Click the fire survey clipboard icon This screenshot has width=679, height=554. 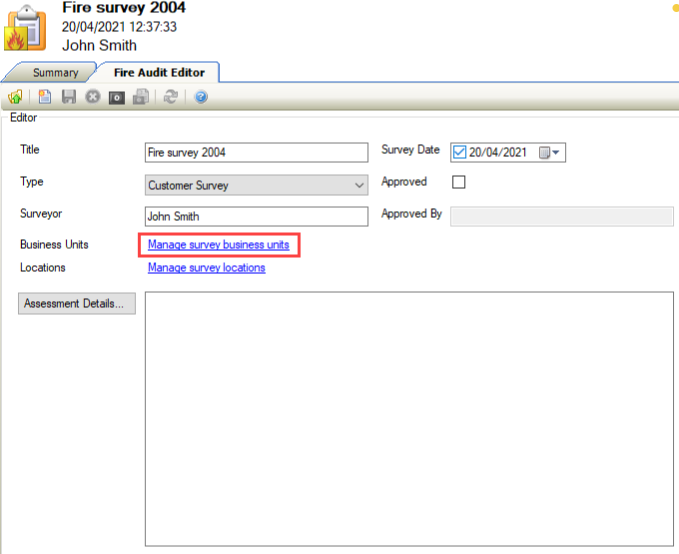point(27,26)
